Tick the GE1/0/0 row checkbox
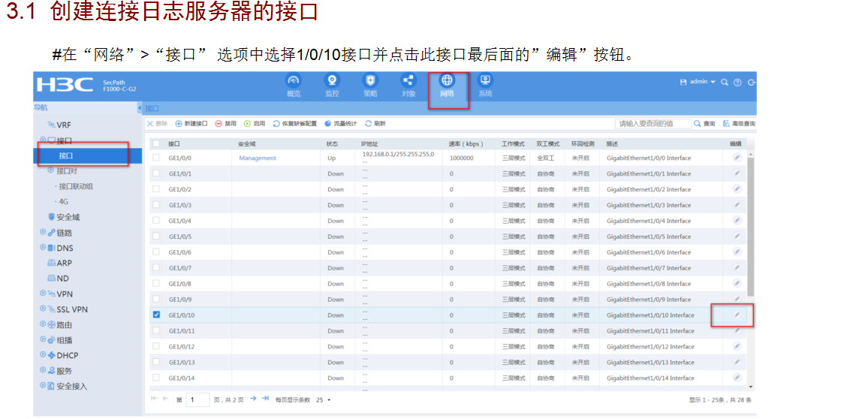This screenshot has width=868, height=419. pos(156,158)
